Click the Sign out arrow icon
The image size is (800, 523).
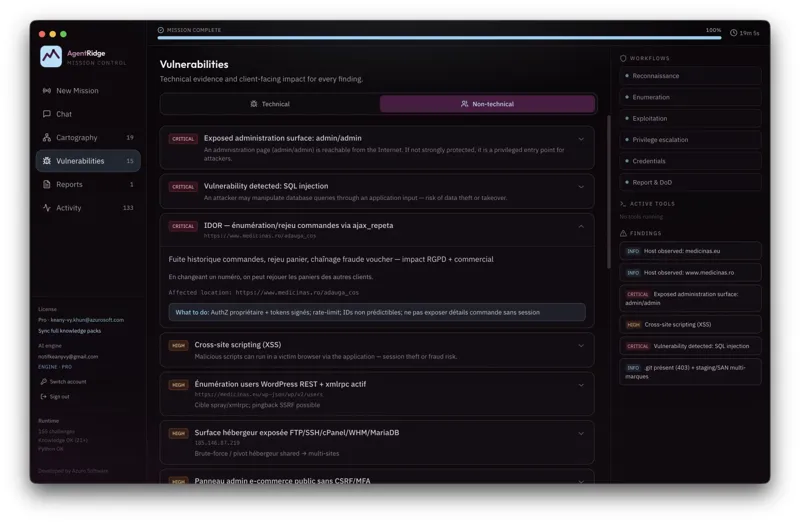pos(43,396)
